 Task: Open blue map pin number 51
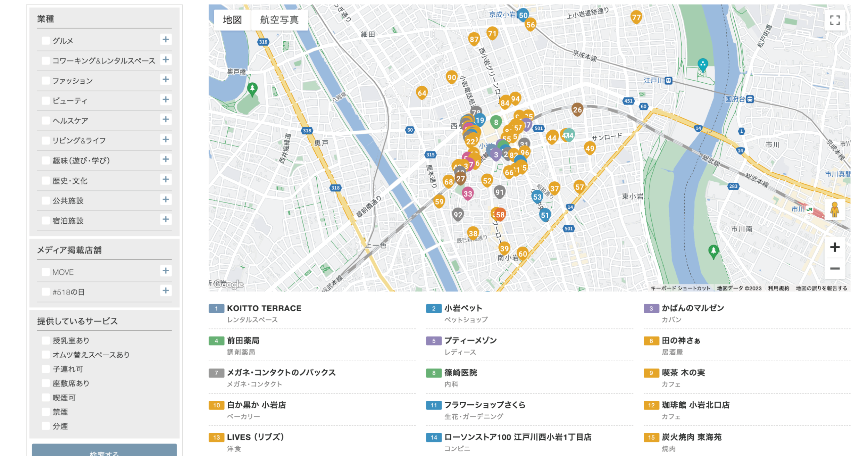click(545, 215)
